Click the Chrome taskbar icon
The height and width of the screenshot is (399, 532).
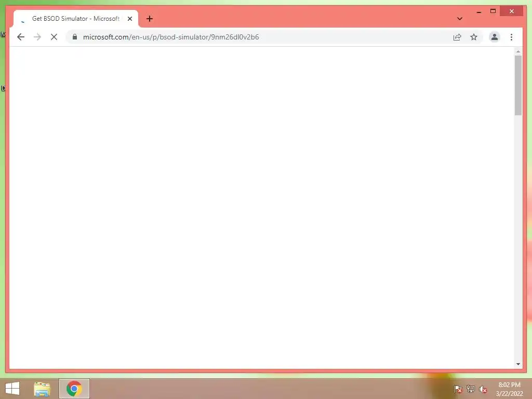74,389
